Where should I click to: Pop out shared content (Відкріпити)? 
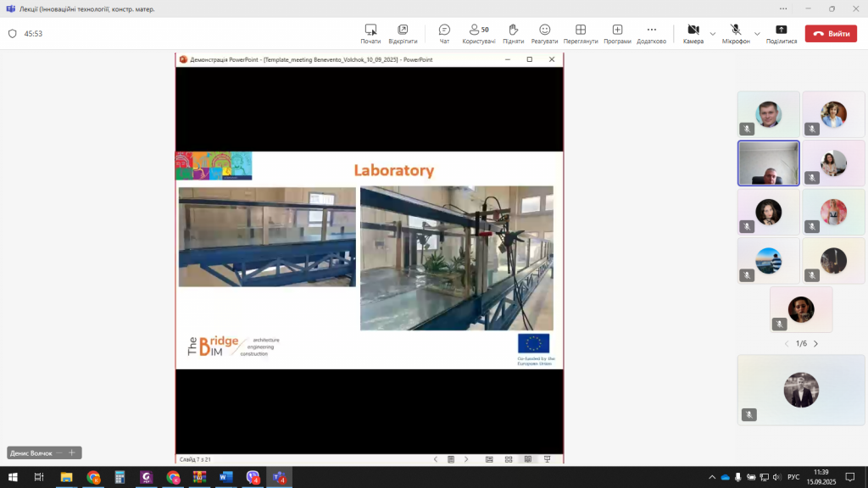(403, 33)
